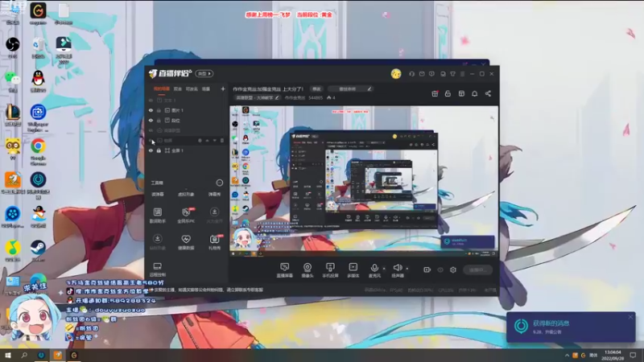
Task: Open the 健康数据 heart tool
Action: [x=186, y=242]
